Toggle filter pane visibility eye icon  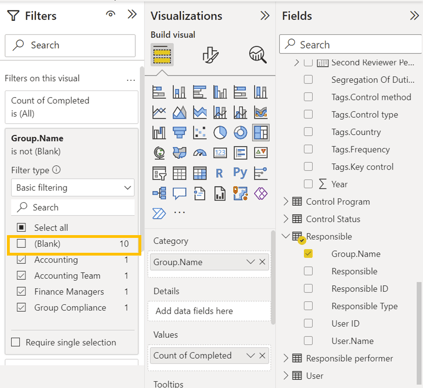tap(110, 14)
